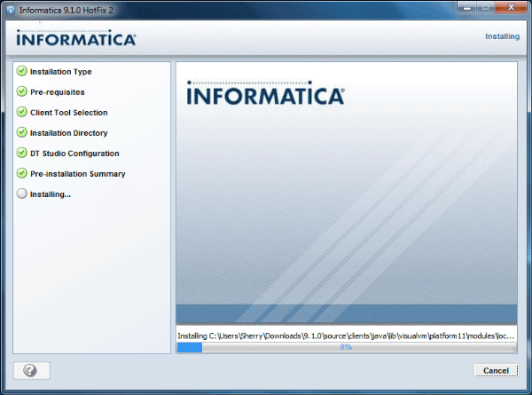
Task: Select the Installation Type step label
Action: tap(60, 72)
